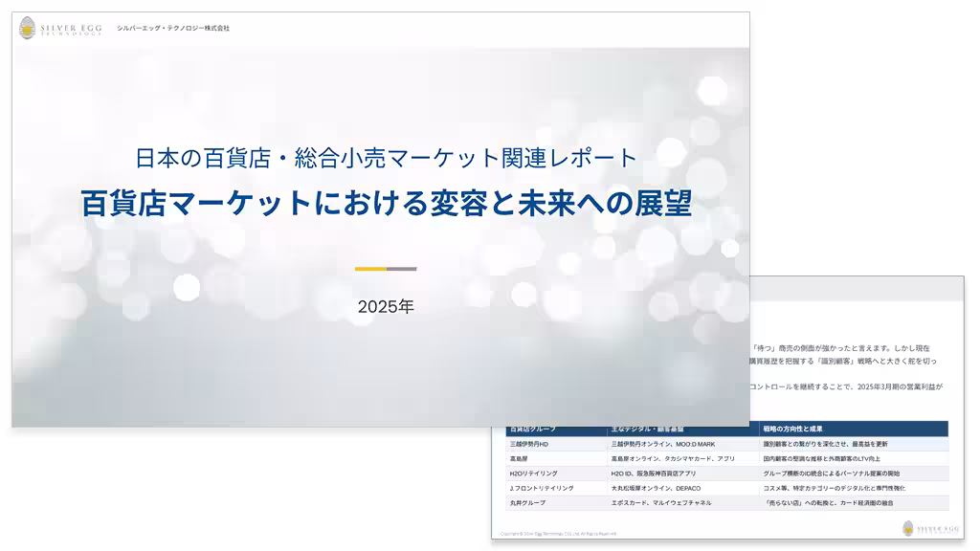Select the 丸井グループ row entry
The image size is (980, 551).
click(x=532, y=502)
